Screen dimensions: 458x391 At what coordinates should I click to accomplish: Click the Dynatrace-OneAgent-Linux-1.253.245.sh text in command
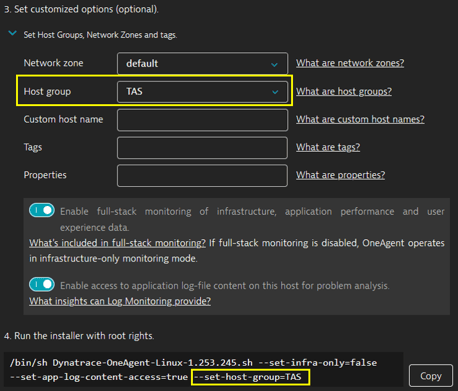(153, 363)
